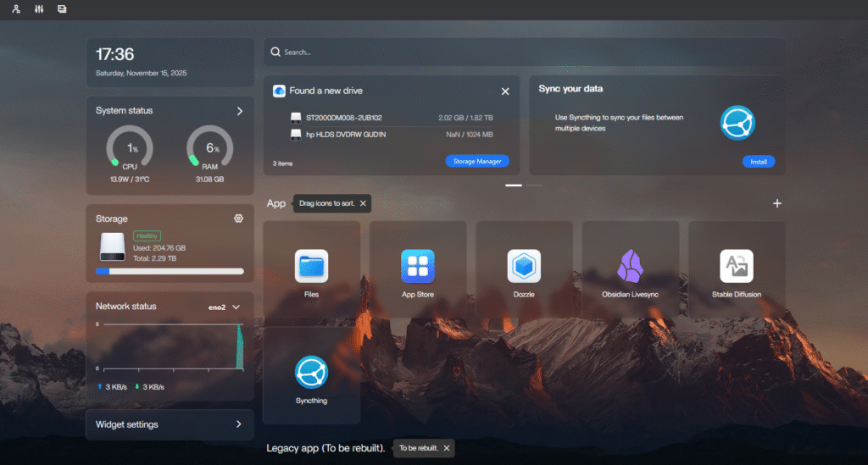Open the user account icon in top bar
Image resolution: width=868 pixels, height=465 pixels.
(16, 9)
